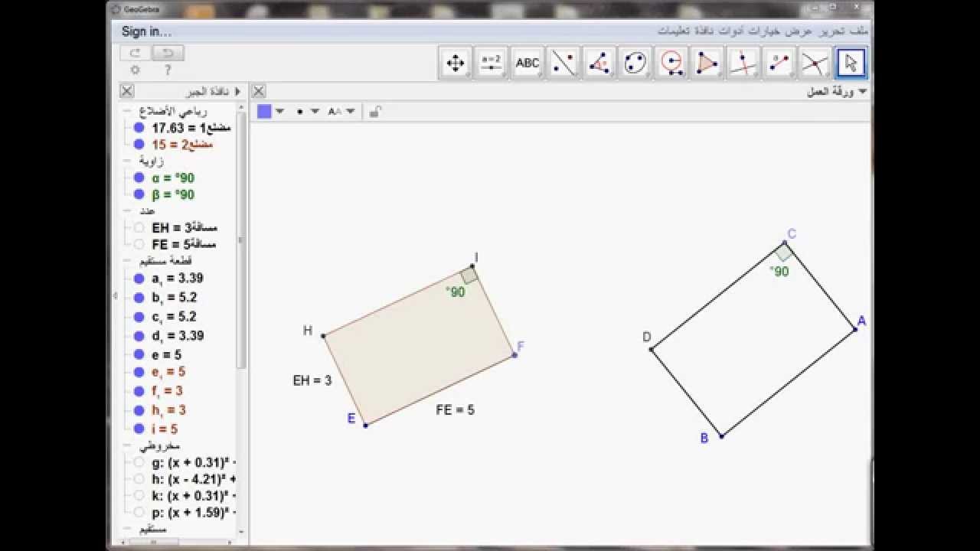This screenshot has width=980, height=551.
Task: Toggle visibility of segment a₁ = 3.39
Action: tap(139, 279)
